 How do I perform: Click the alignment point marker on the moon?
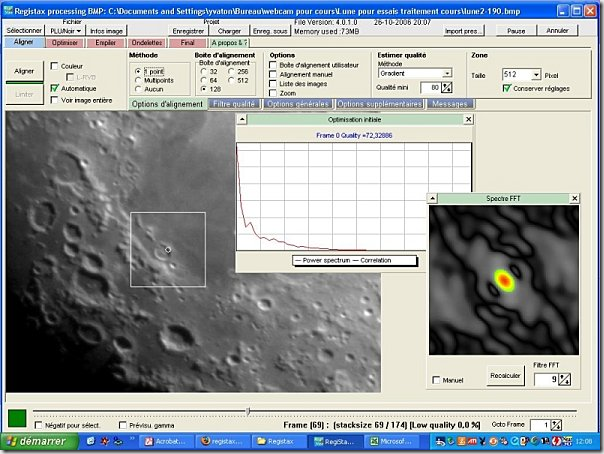(x=168, y=250)
